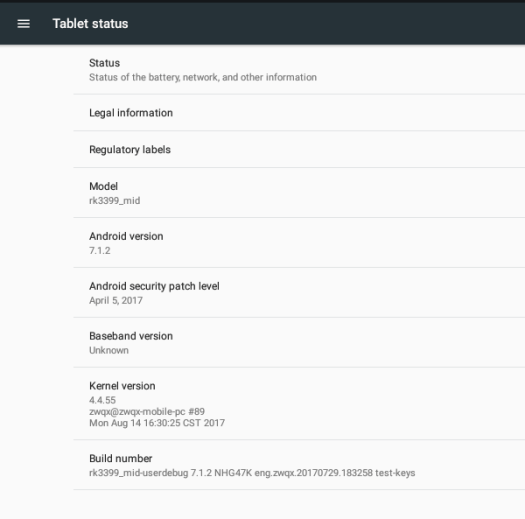
Task: Tap the Android version label
Action: point(126,236)
